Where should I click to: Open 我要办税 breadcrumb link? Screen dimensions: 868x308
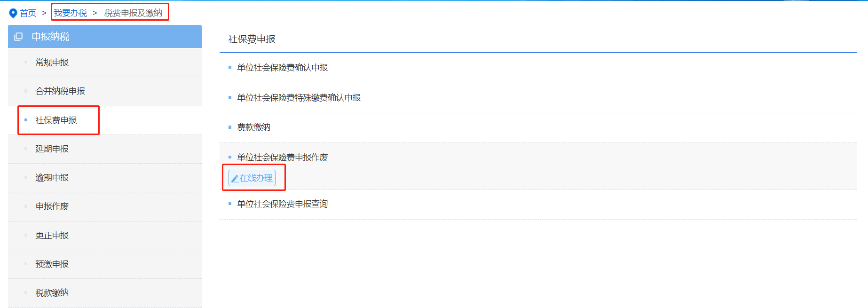70,13
